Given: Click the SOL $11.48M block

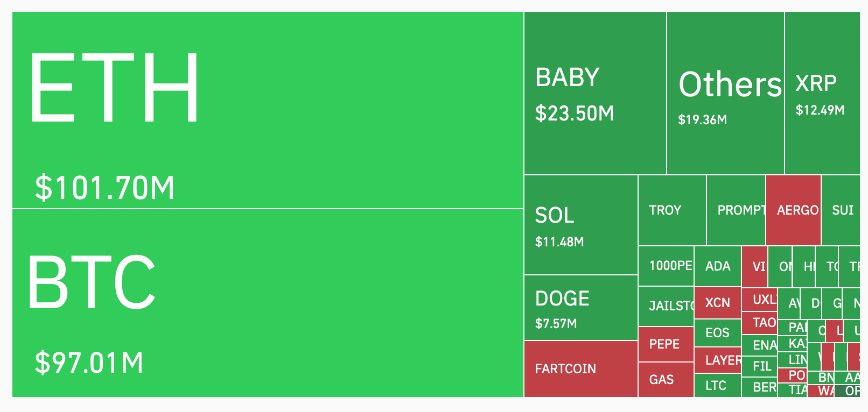Looking at the screenshot, I should [x=580, y=225].
